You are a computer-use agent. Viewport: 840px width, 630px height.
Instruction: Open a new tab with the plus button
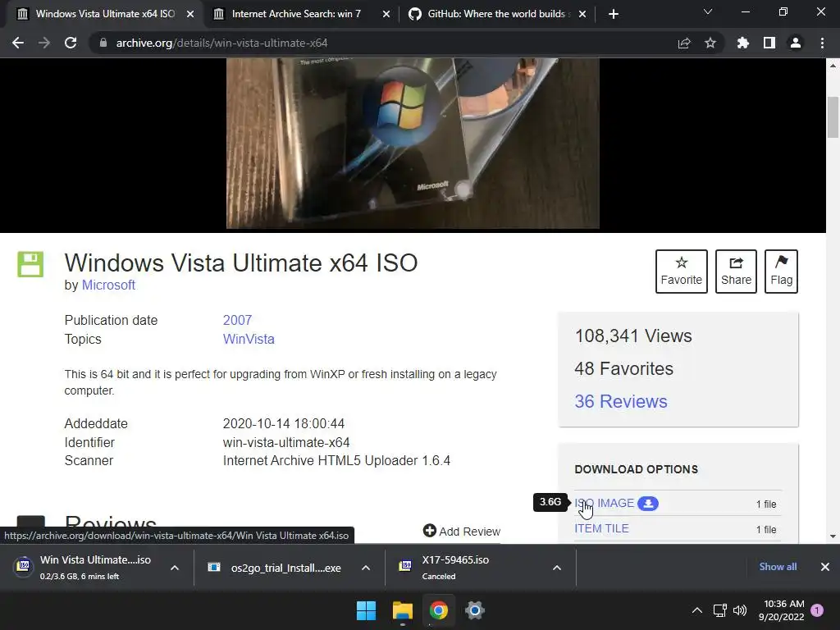[x=614, y=14]
